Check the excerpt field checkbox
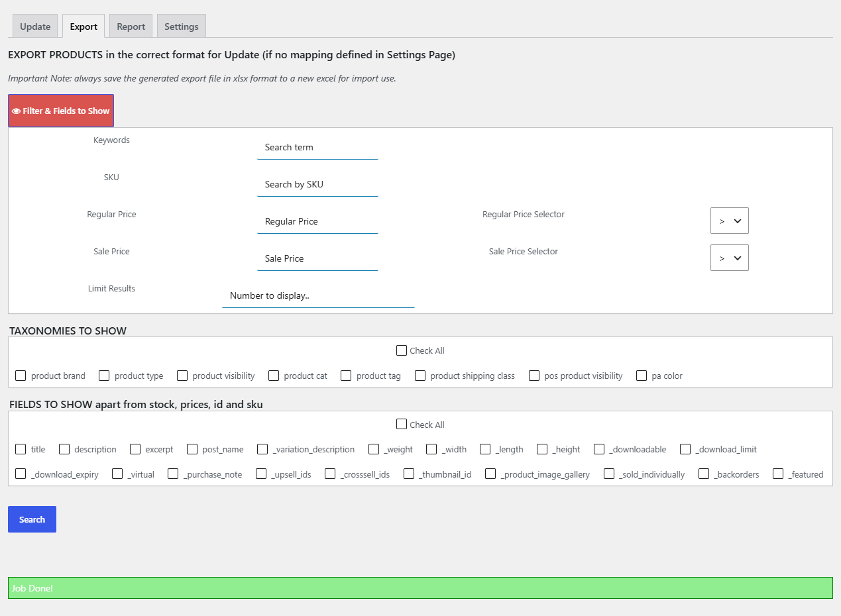Image resolution: width=841 pixels, height=616 pixels. tap(135, 449)
